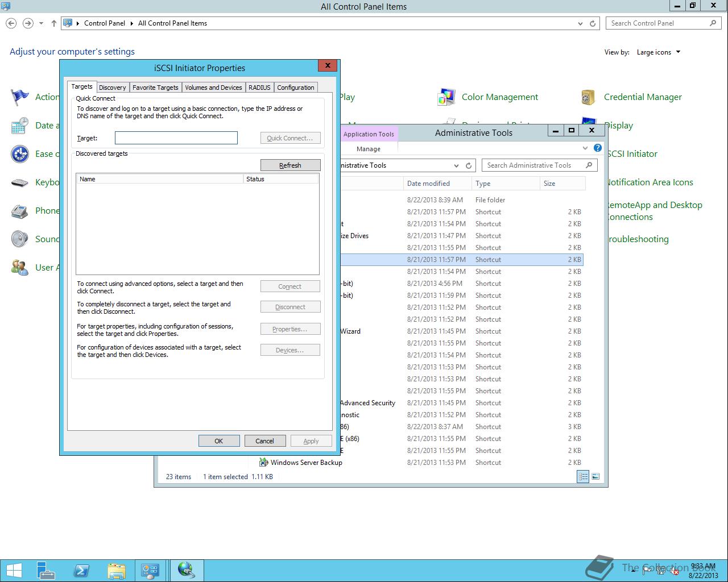The image size is (728, 582).
Task: Switch to the Discovery tab
Action: coord(113,88)
